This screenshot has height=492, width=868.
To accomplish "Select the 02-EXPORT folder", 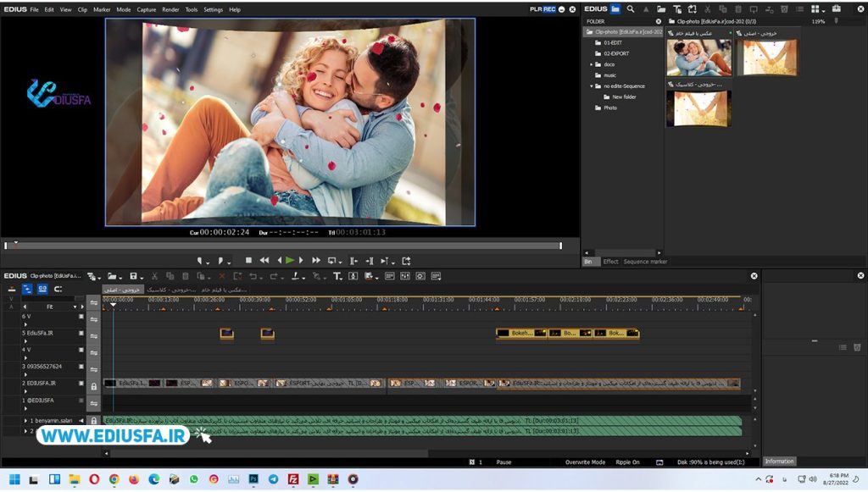I will click(616, 53).
